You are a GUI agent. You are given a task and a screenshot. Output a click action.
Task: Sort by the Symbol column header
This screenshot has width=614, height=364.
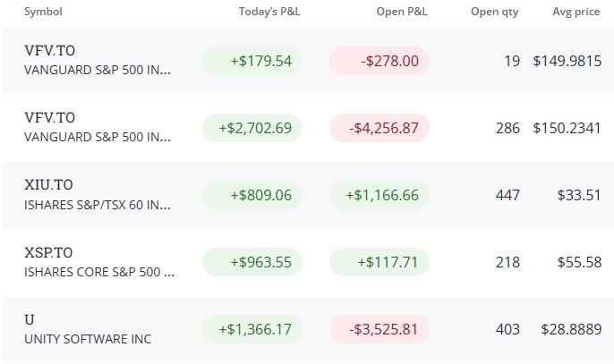43,12
